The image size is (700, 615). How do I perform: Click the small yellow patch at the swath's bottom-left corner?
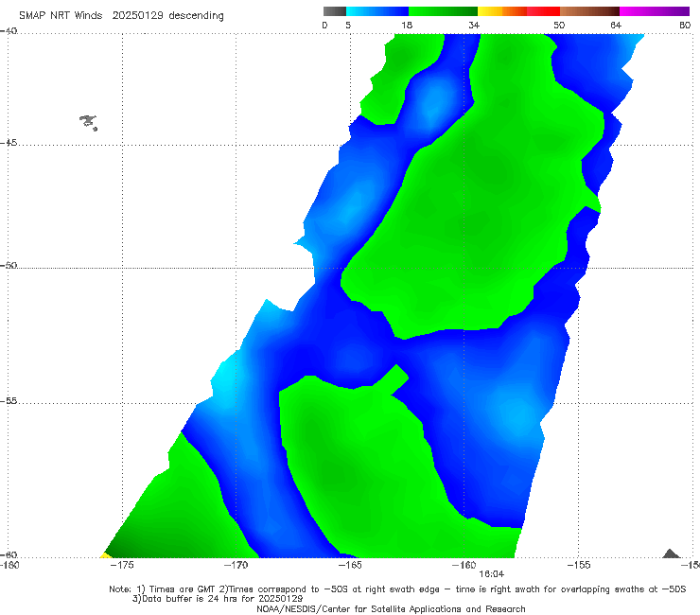coord(105,555)
